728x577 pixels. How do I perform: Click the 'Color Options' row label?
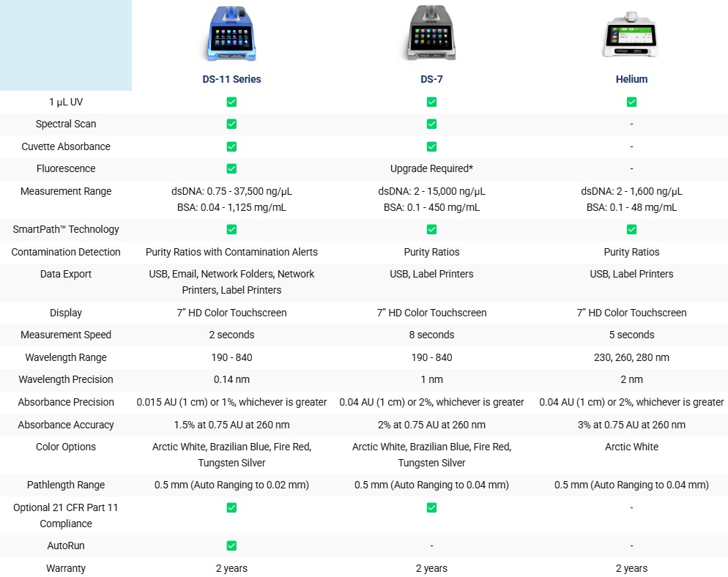pos(66,447)
